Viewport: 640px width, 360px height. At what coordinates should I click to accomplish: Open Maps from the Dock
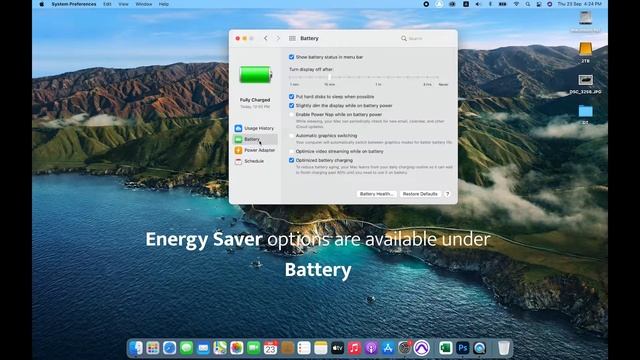220,348
